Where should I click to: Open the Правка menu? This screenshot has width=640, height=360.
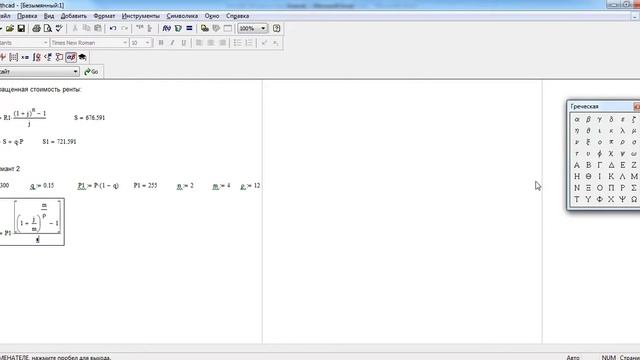(x=27, y=16)
